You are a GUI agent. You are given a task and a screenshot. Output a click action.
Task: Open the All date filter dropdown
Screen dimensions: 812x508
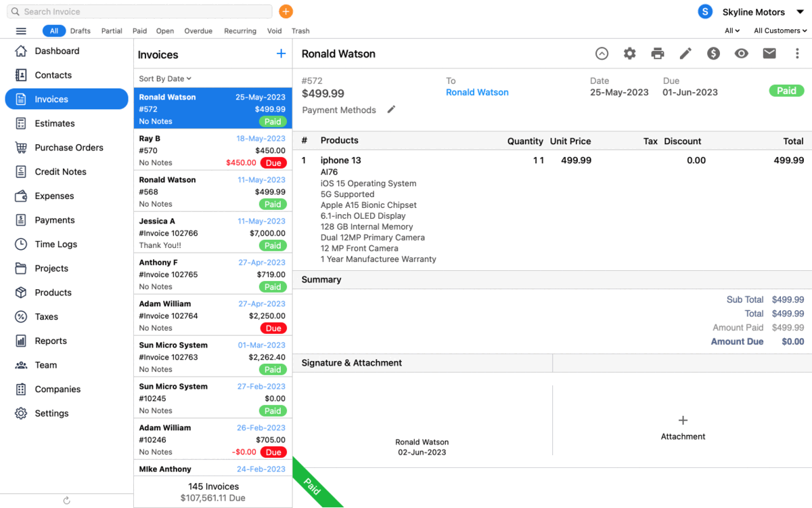(732, 30)
